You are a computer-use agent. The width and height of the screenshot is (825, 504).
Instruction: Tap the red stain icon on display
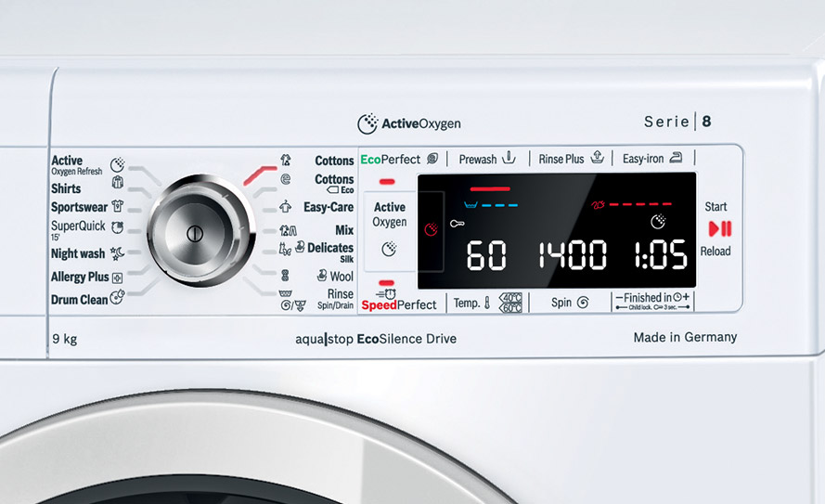point(599,205)
